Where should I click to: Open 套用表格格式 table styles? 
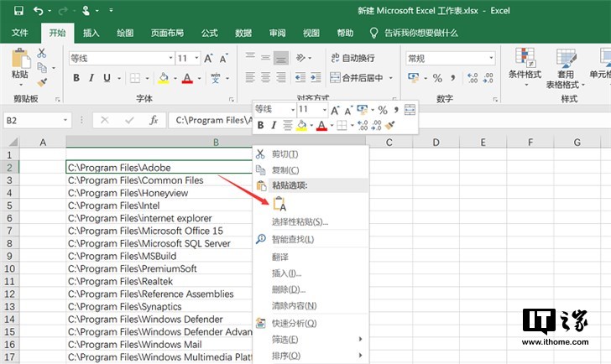[566, 69]
